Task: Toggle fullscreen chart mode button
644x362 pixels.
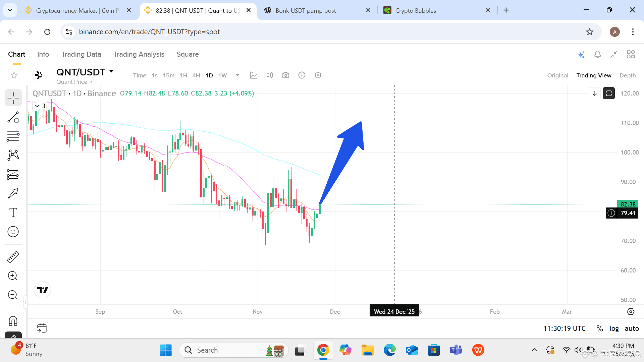Action: [x=609, y=94]
